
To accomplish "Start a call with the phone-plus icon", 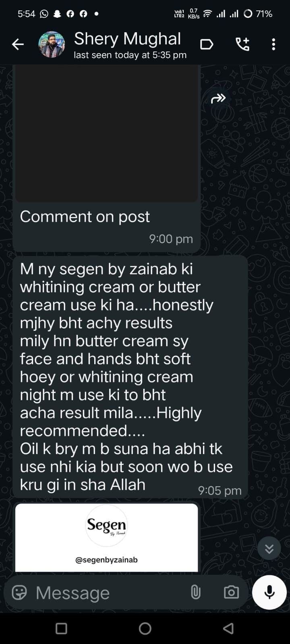I will [x=242, y=44].
